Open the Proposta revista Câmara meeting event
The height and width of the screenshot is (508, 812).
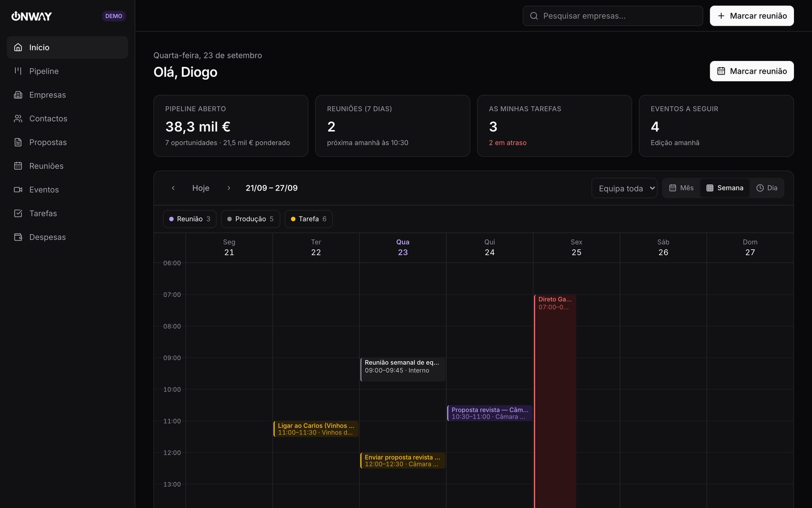click(x=489, y=413)
